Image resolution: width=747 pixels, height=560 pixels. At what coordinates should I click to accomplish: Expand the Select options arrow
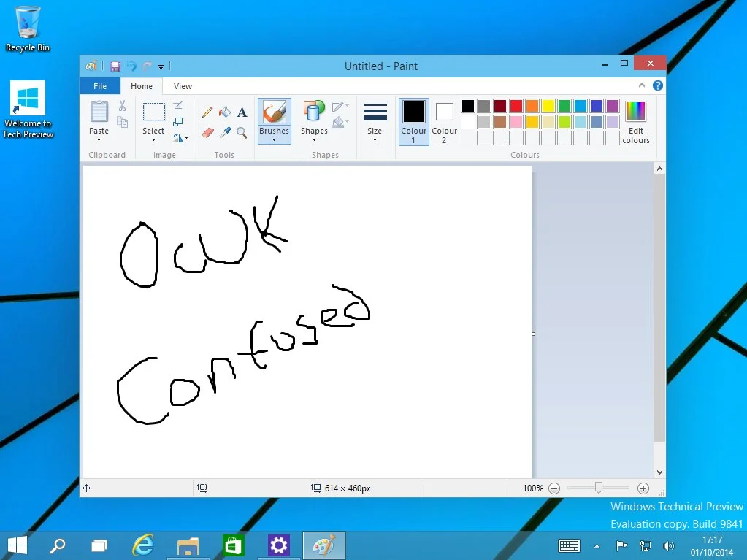coord(153,140)
